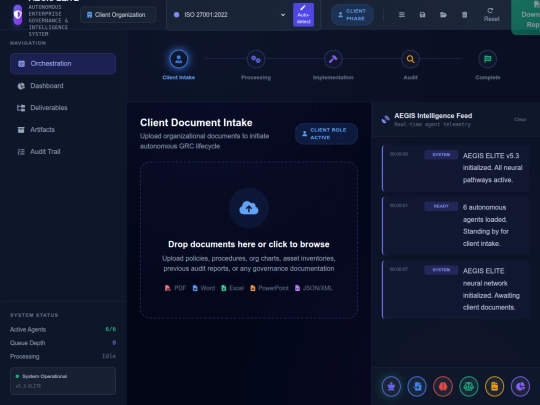The image size is (540, 405).
Task: Click the PowerPoint file type label
Action: (269, 288)
